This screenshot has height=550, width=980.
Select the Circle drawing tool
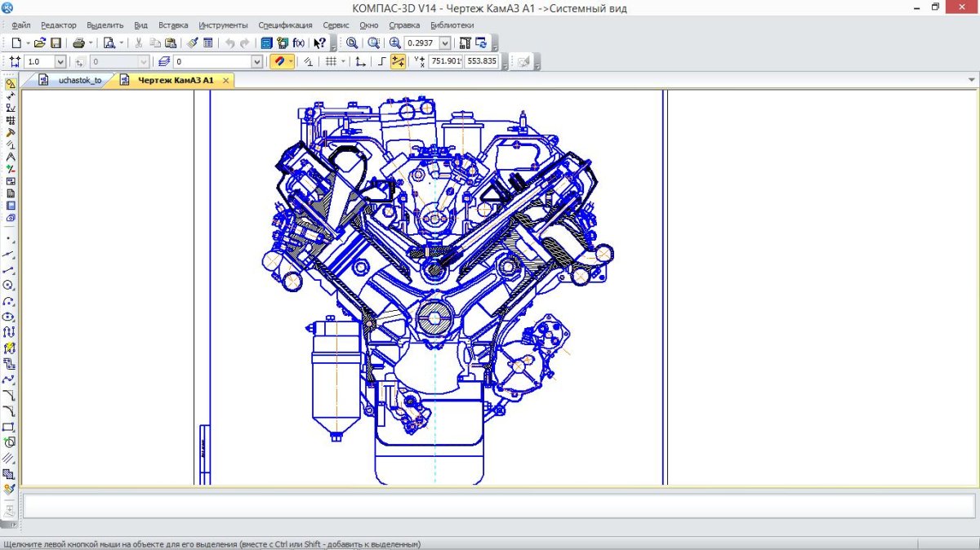point(9,286)
